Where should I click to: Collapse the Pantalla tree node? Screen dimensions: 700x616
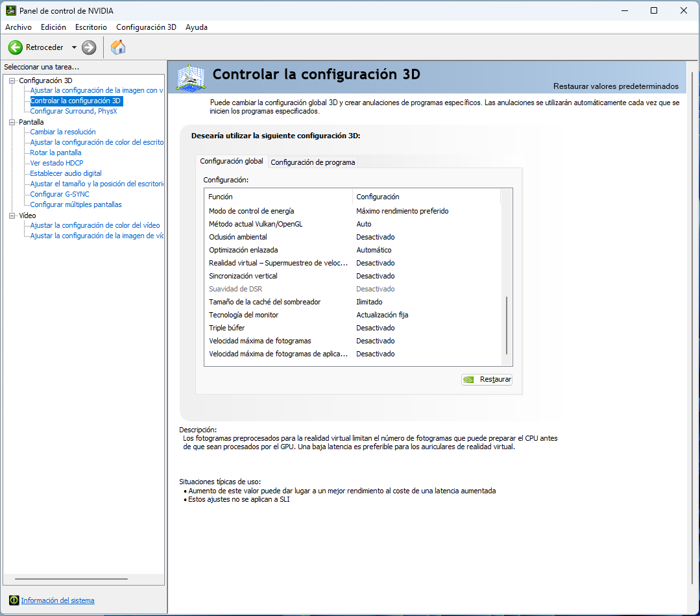coord(12,122)
